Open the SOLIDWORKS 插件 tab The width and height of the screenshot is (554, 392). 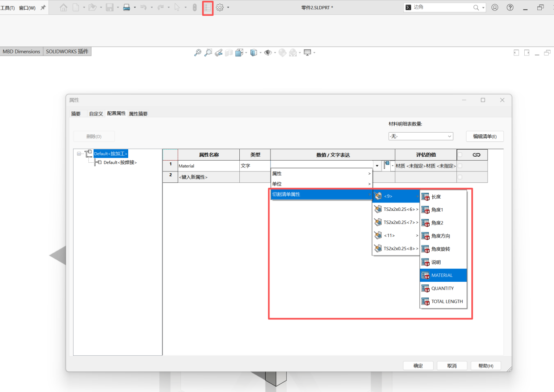click(x=67, y=52)
